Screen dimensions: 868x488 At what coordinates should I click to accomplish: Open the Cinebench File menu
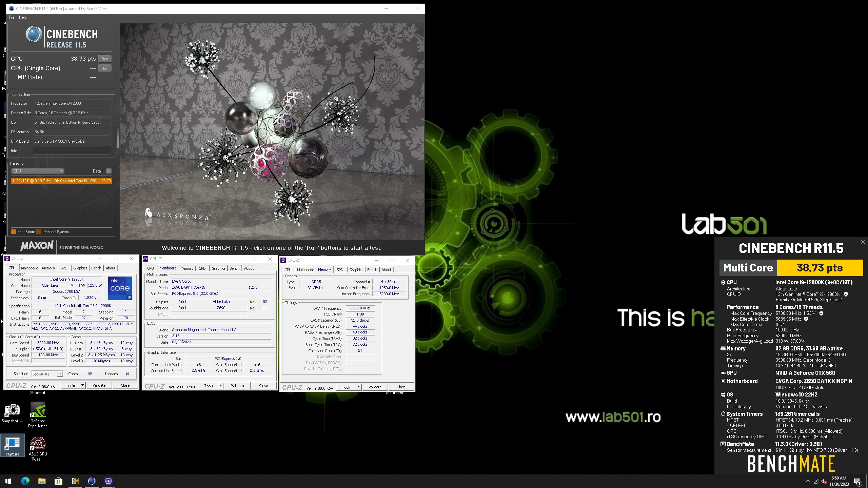(x=12, y=17)
